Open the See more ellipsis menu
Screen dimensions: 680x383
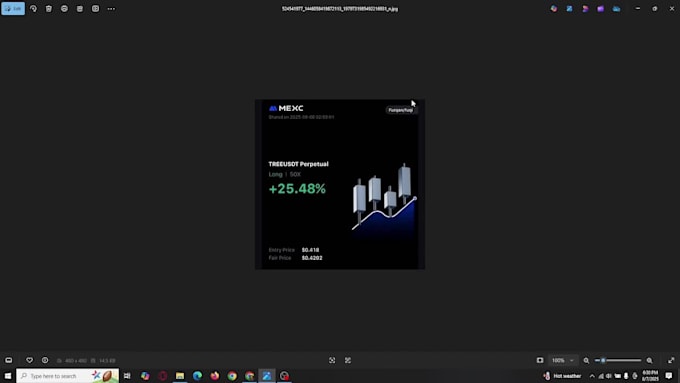111,9
